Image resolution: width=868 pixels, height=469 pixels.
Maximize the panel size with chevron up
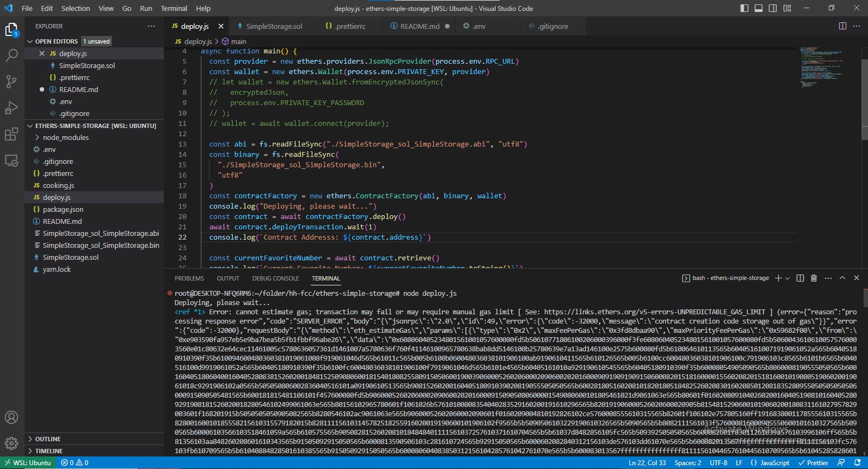[x=842, y=278]
